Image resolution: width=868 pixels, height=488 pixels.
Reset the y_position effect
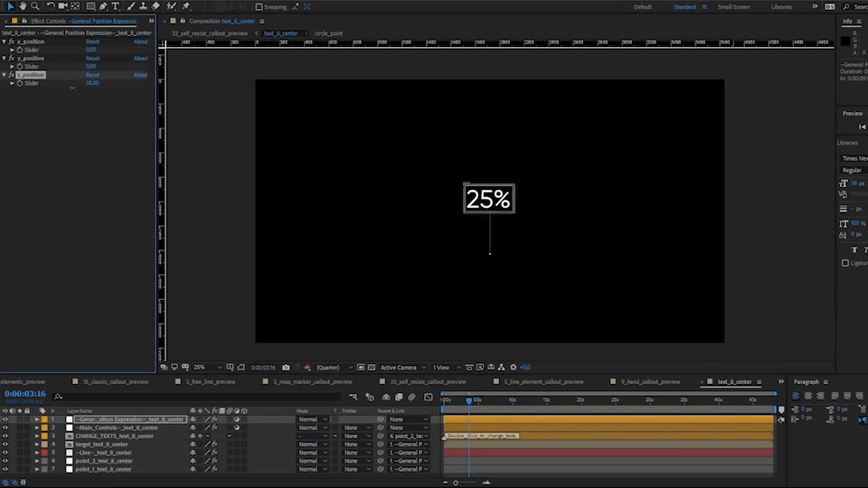point(92,58)
